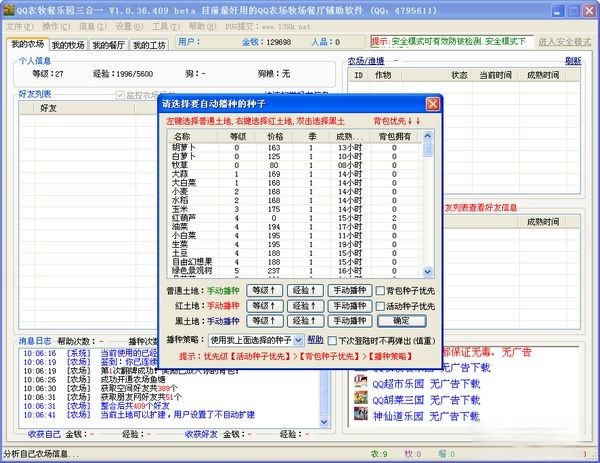Toggle 活动种子优先 checkbox
600x463 pixels.
tap(381, 306)
